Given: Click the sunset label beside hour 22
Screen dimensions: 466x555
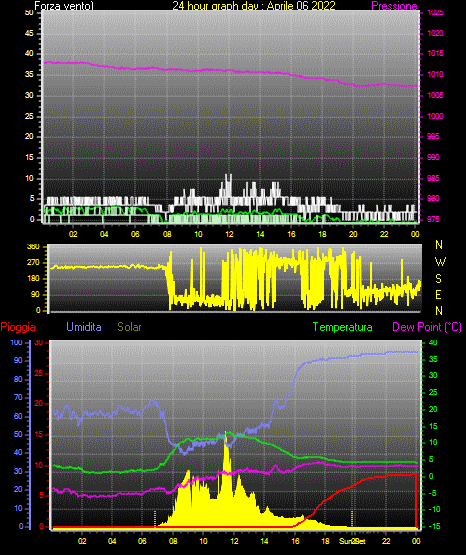Looking at the screenshot, I should 352,541.
